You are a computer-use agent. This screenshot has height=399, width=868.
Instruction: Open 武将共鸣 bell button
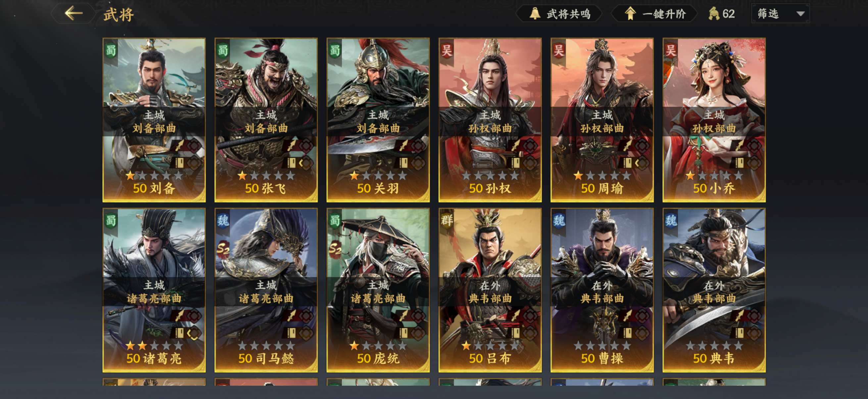point(559,14)
